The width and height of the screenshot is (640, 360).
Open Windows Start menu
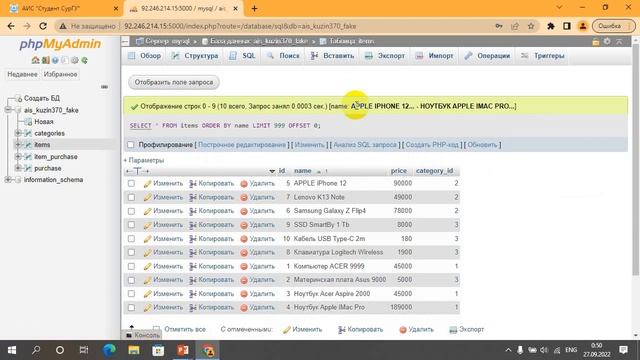click(x=11, y=350)
